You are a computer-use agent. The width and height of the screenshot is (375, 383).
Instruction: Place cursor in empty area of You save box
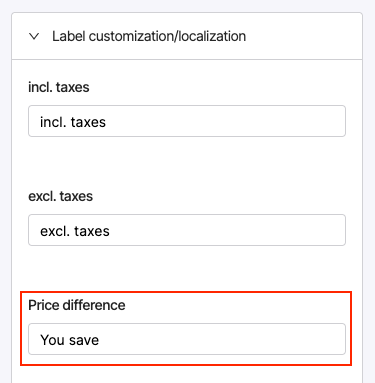pos(222,339)
